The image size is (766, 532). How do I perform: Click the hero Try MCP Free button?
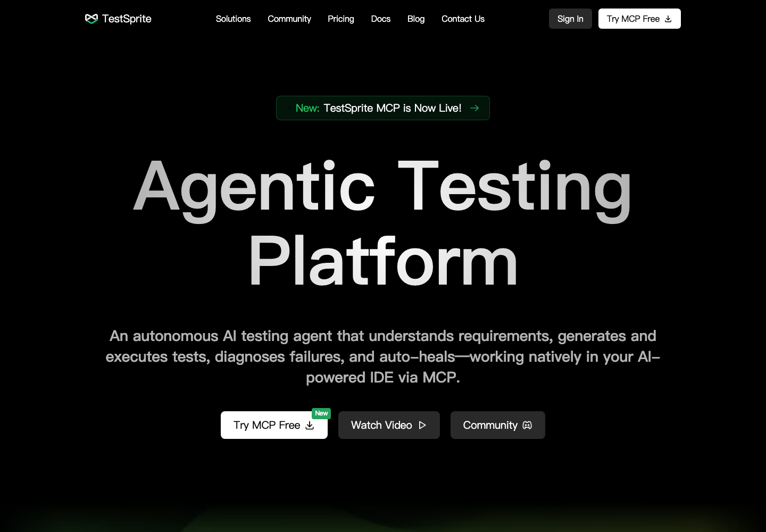274,425
